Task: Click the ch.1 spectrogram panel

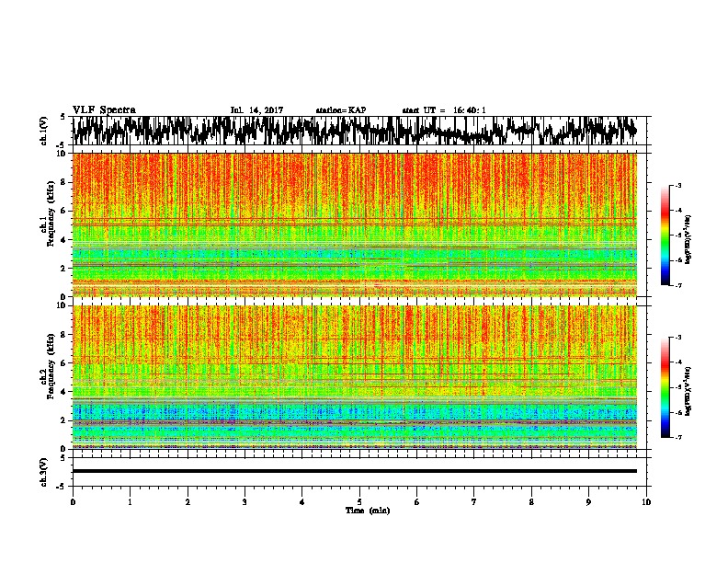Action: [x=355, y=224]
